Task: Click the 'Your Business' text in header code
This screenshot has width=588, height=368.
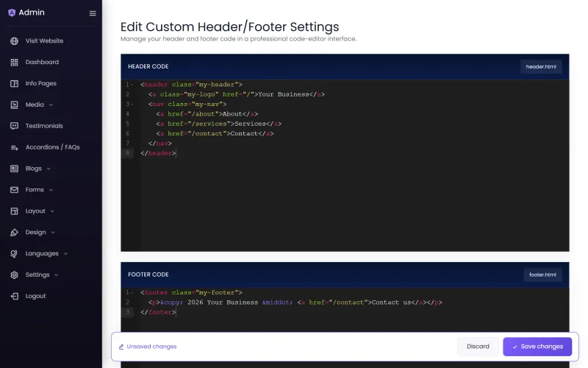Action: pos(284,94)
